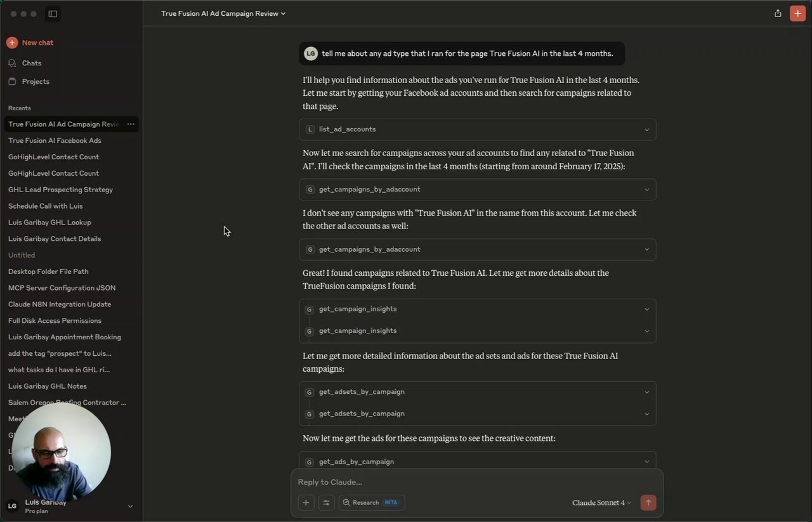
Task: Open the Projects section
Action: pyautogui.click(x=35, y=82)
